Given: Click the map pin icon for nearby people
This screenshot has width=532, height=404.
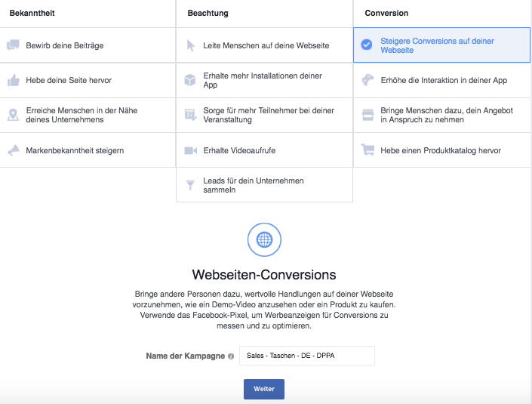Looking at the screenshot, I should click(14, 115).
